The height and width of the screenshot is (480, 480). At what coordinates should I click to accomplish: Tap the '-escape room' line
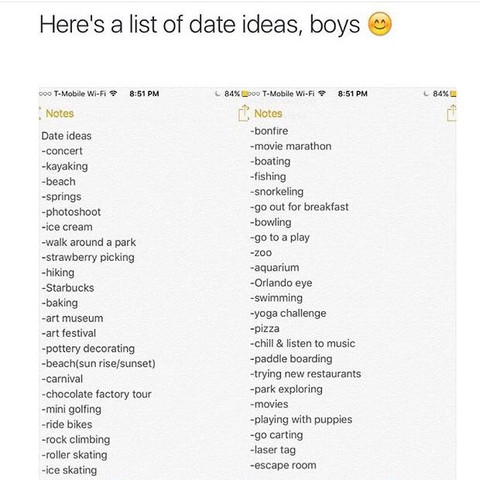click(283, 465)
